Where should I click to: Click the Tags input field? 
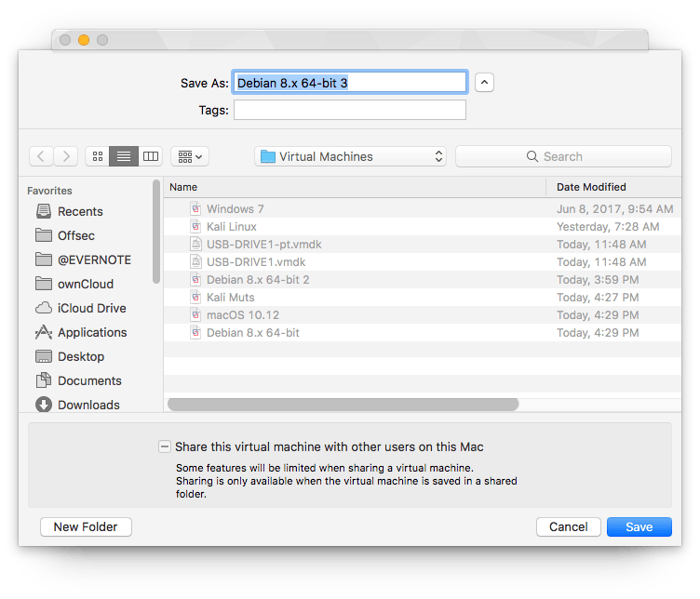(x=349, y=110)
